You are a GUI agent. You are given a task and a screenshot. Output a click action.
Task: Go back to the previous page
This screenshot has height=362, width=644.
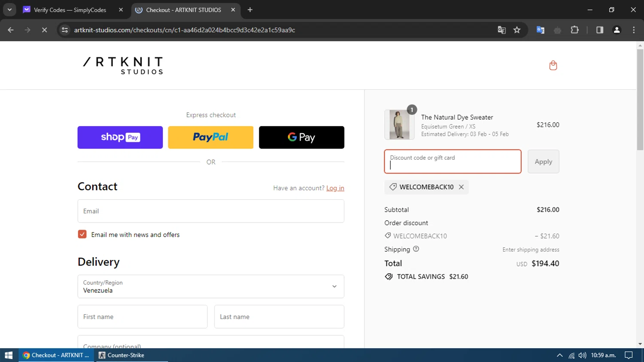pyautogui.click(x=11, y=30)
